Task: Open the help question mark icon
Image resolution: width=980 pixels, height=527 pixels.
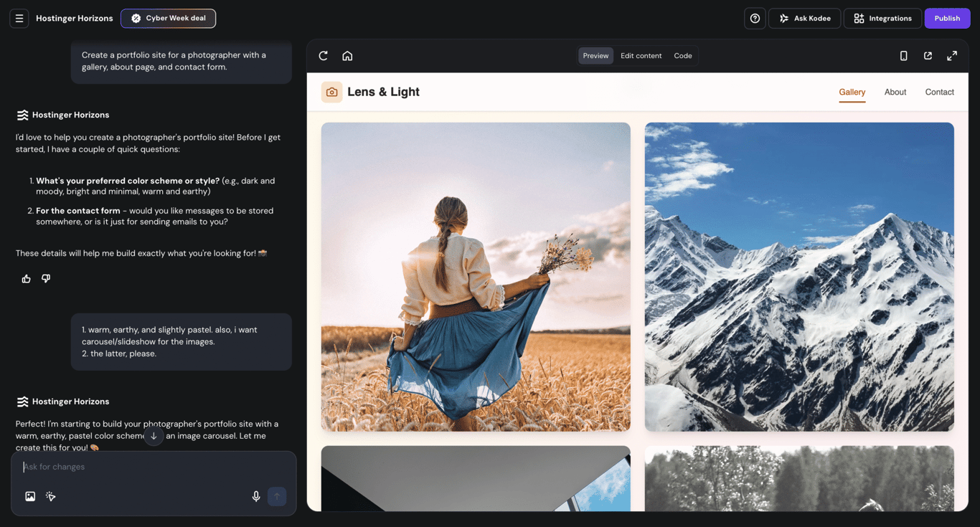Action: point(754,18)
